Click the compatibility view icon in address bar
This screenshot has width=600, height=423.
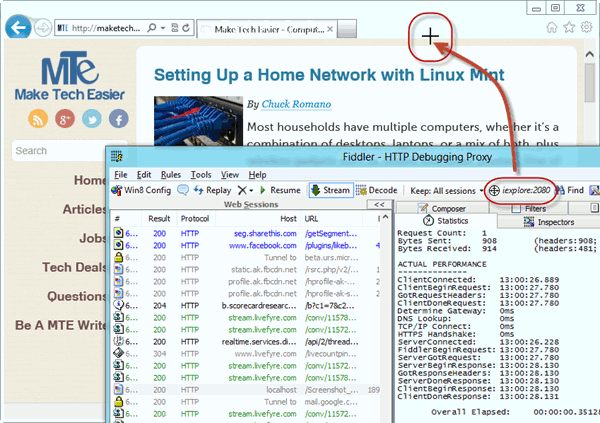[x=174, y=28]
